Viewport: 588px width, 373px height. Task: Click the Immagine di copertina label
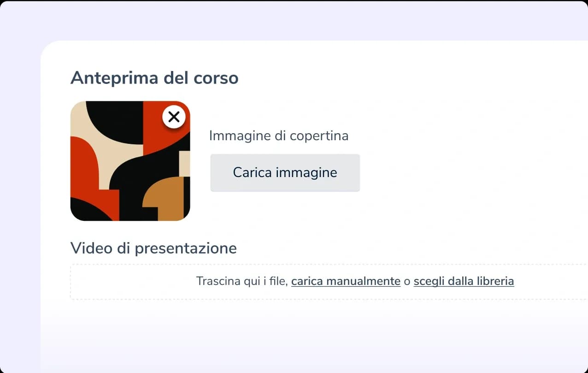pyautogui.click(x=278, y=136)
